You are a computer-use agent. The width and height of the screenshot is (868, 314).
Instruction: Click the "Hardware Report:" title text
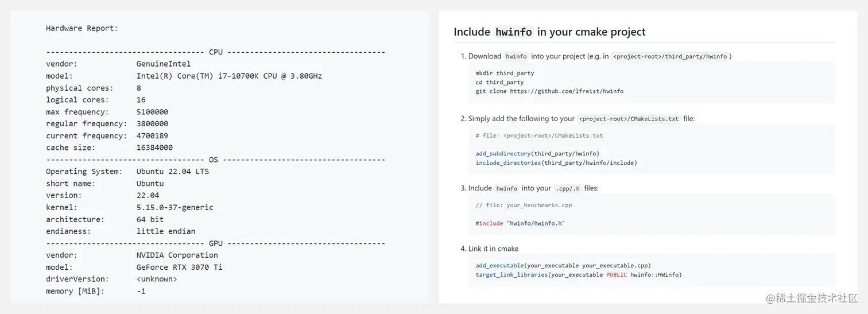82,28
